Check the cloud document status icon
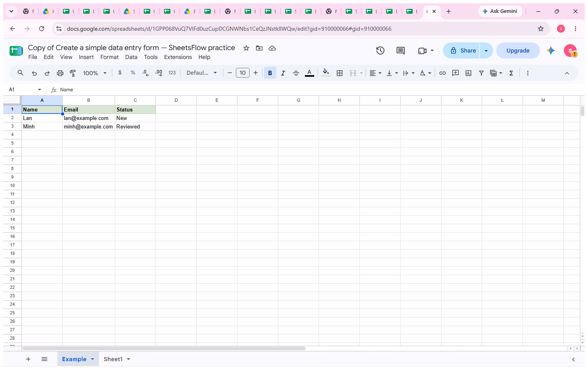The image size is (588, 370). click(x=272, y=48)
